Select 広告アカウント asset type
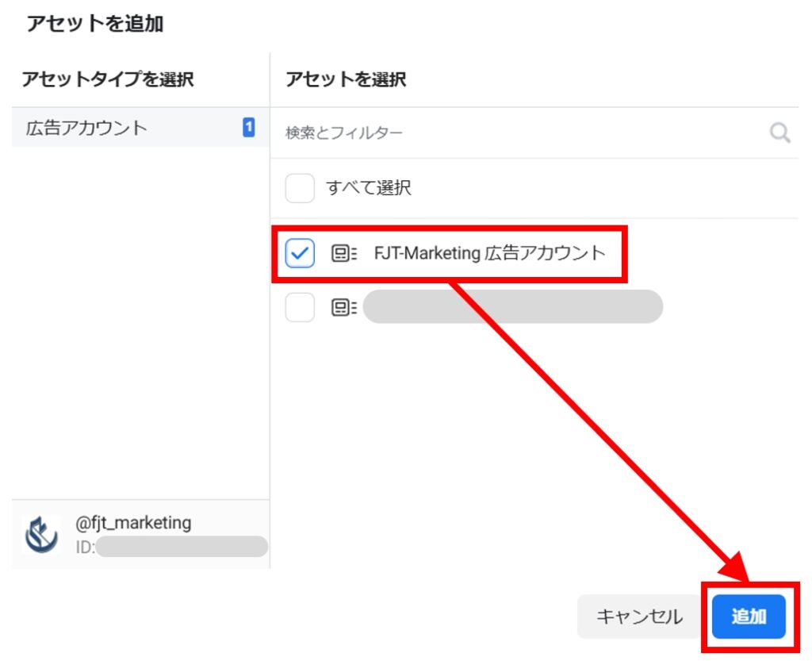 click(140, 128)
